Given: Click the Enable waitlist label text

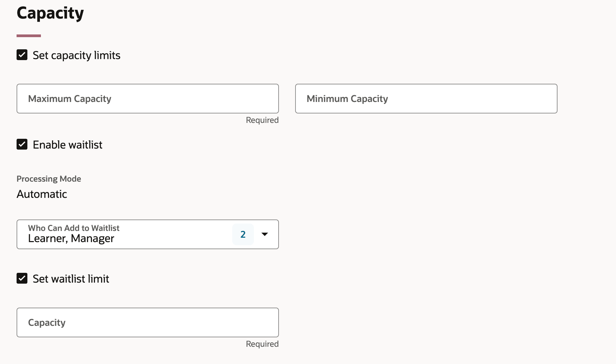Looking at the screenshot, I should 67,145.
